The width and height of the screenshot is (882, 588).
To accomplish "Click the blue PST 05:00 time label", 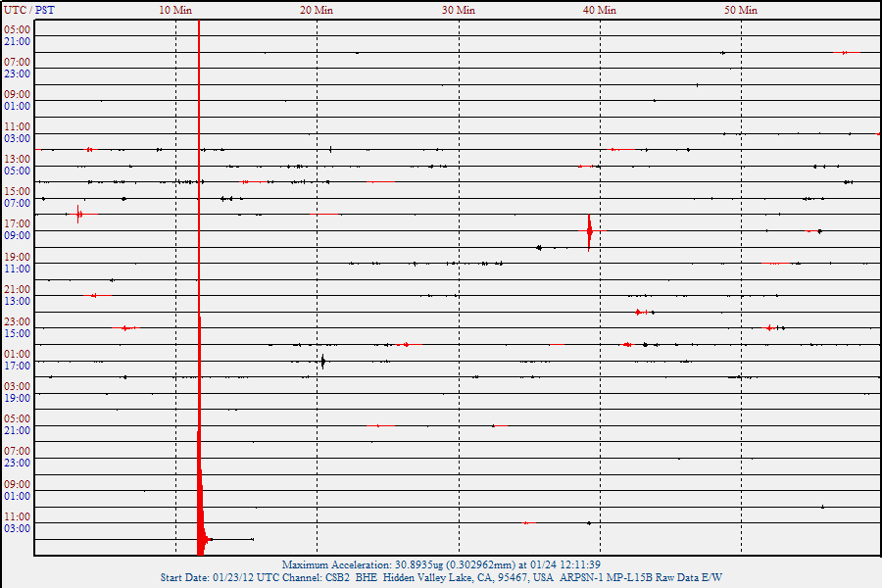I will (x=17, y=171).
